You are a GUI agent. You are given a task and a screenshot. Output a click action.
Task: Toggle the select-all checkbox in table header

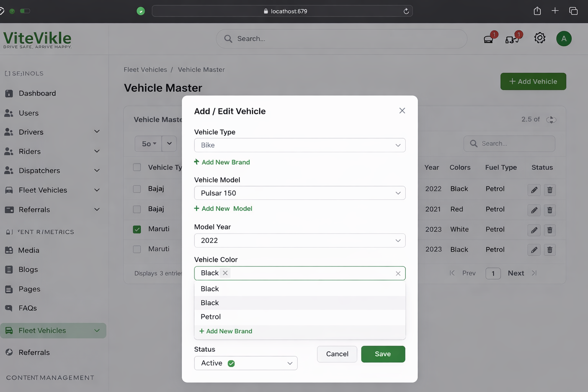point(137,167)
